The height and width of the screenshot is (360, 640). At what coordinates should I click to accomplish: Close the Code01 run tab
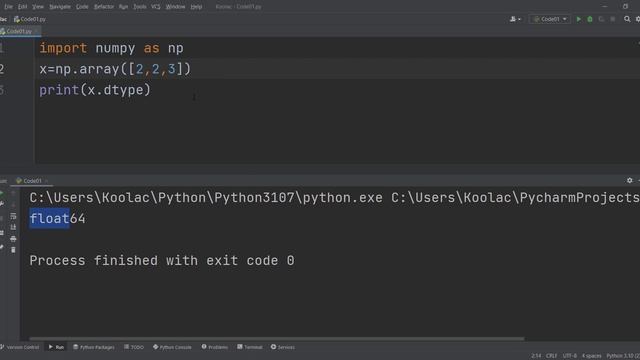[x=46, y=181]
